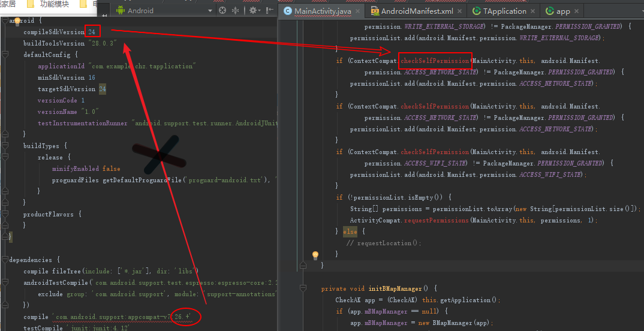Click the appcompat-v7 compile dependency line
Screen dimensions: 644x331
pyautogui.click(x=107, y=317)
